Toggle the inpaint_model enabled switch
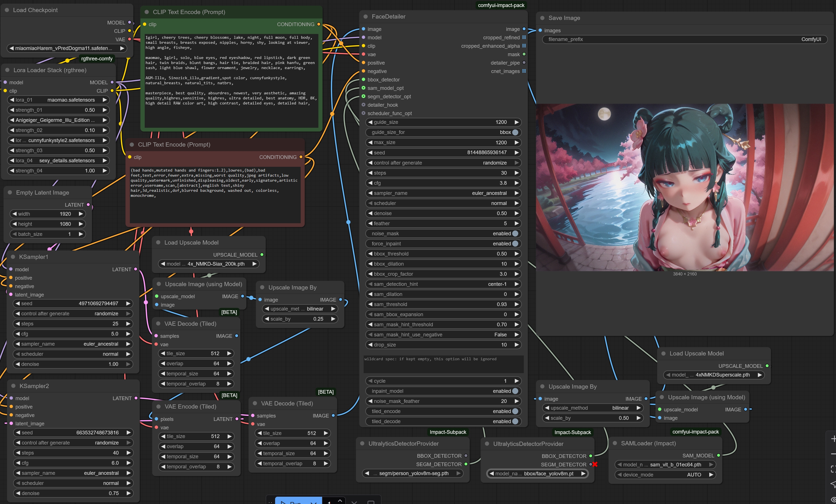This screenshot has width=836, height=504. pos(515,391)
